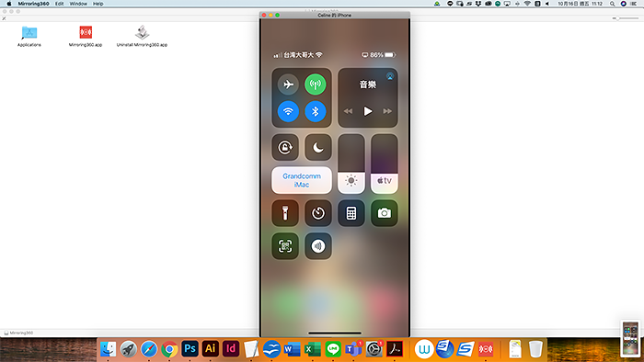Open Dropbox menu bar icon

tap(478, 4)
